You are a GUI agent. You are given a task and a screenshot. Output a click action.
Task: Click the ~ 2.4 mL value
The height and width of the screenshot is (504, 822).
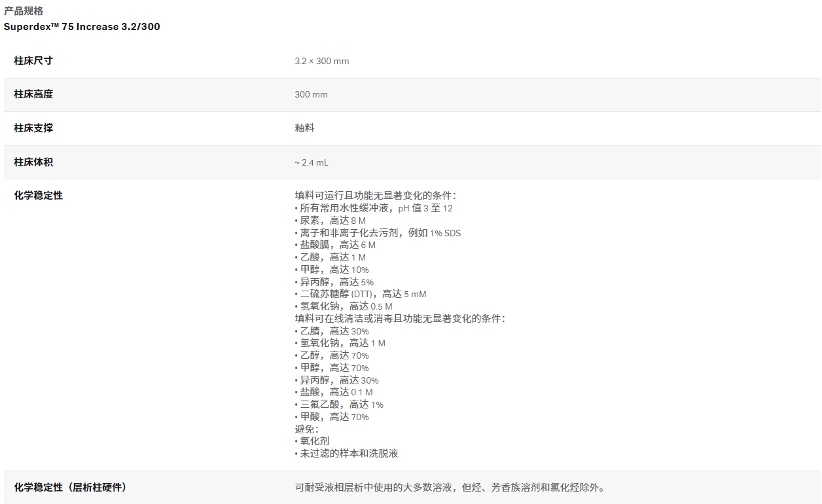pyautogui.click(x=313, y=162)
